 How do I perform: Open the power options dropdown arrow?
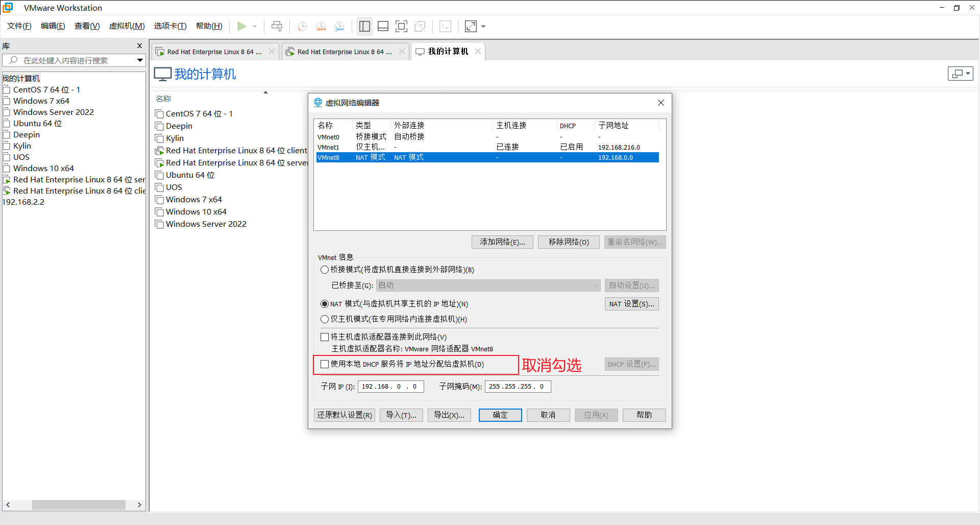click(255, 26)
